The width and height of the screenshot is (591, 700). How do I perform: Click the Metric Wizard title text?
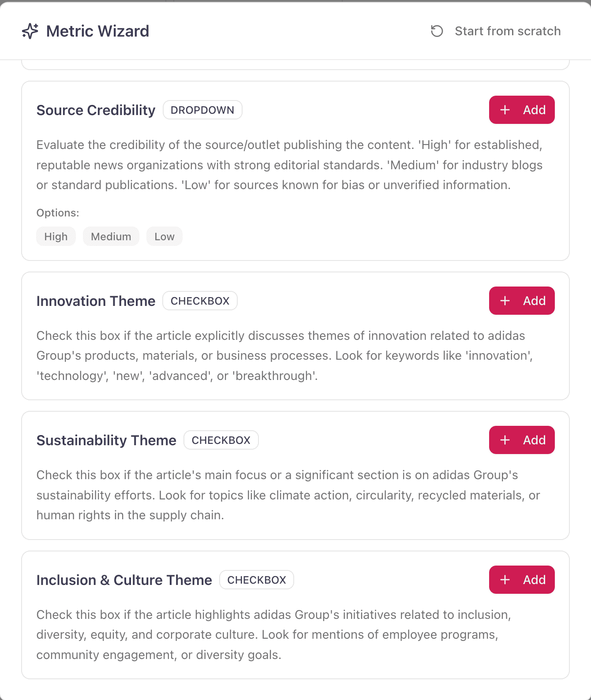point(97,31)
